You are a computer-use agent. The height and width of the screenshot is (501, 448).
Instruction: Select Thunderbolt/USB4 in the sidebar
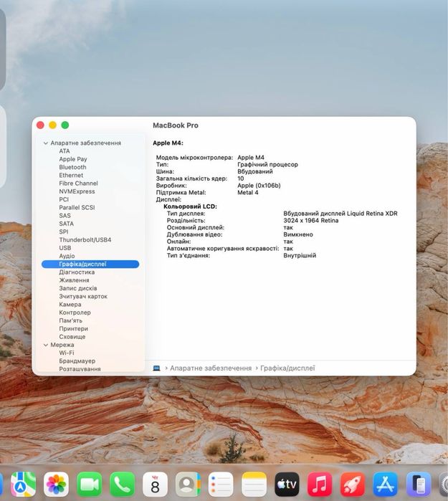coord(85,239)
